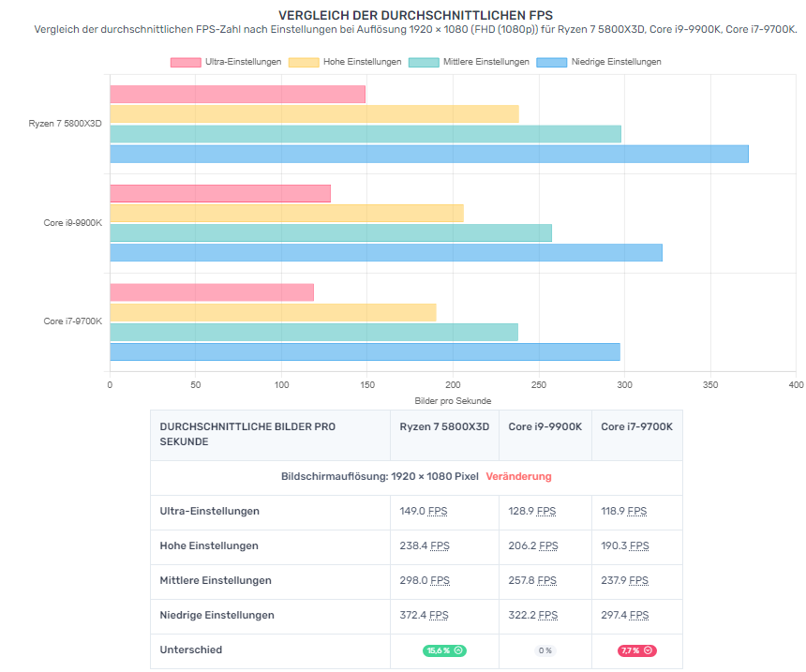Click the red Veränderung link
The height and width of the screenshot is (672, 806).
click(518, 477)
